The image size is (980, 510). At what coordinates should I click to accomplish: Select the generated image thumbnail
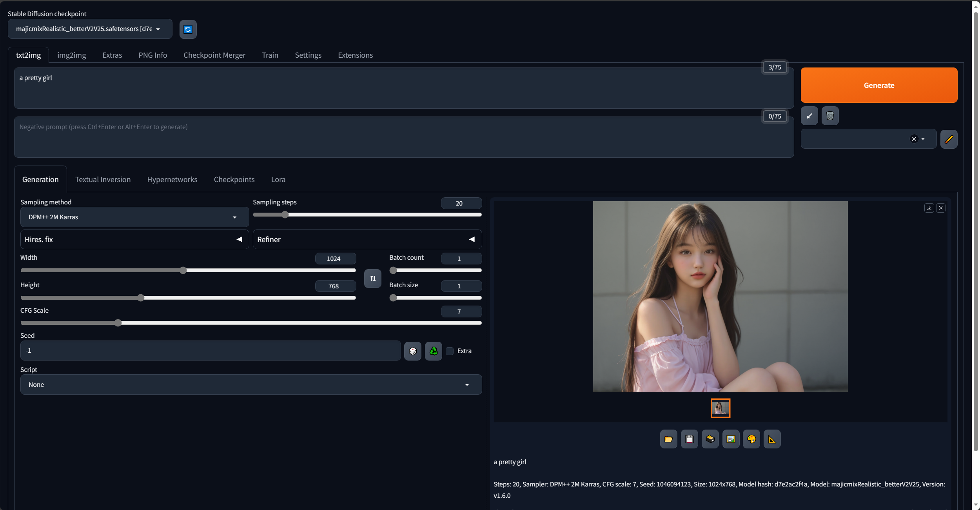click(x=720, y=408)
